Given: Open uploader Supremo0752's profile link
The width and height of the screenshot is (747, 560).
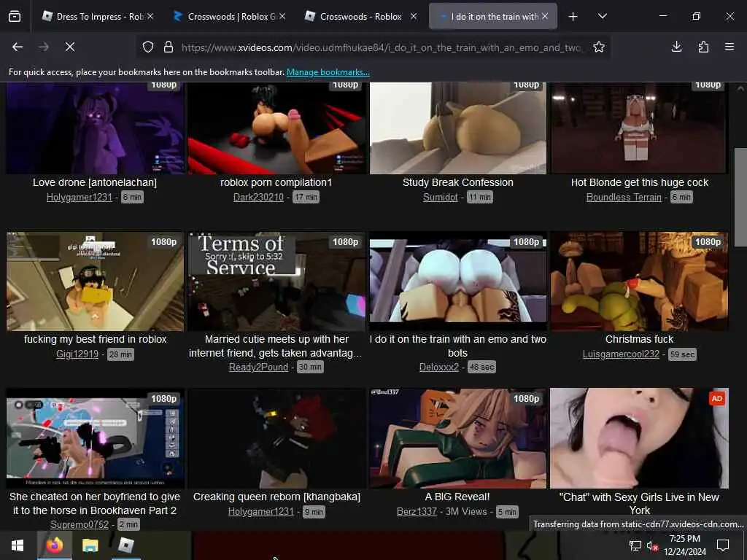Looking at the screenshot, I should point(80,524).
